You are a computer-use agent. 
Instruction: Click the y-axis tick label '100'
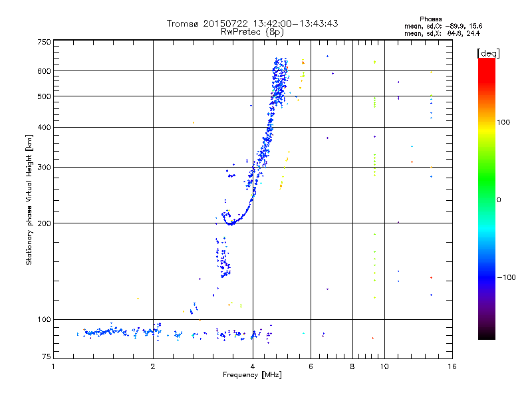coord(44,319)
